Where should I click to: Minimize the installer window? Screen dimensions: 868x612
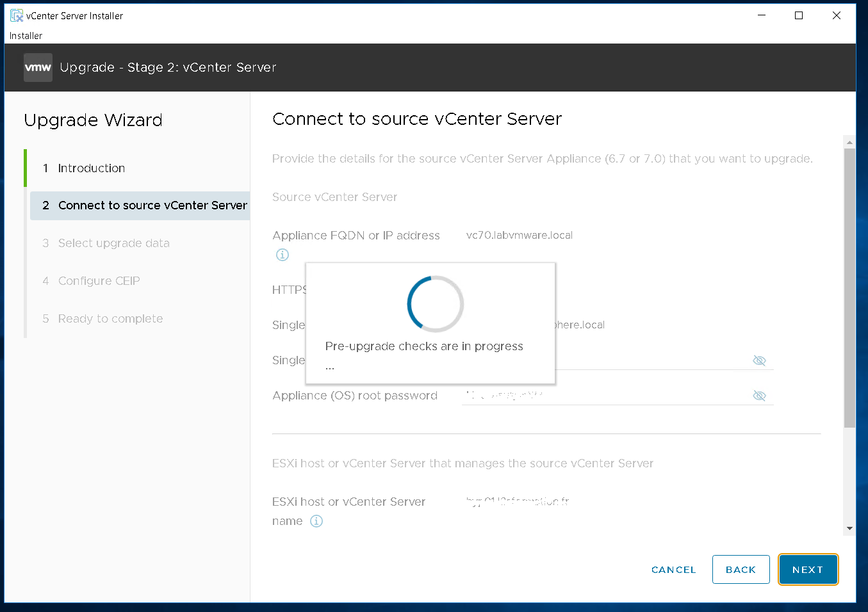(x=762, y=15)
